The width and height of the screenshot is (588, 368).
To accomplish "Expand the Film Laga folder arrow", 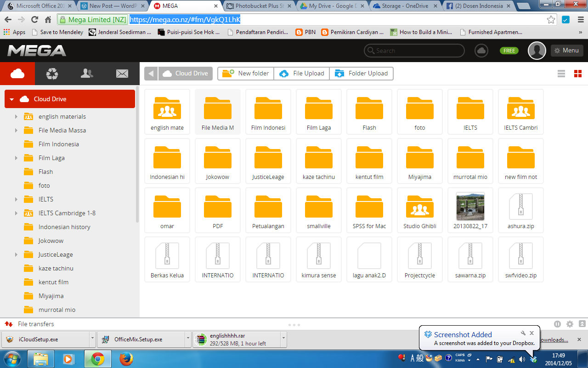I will coord(17,158).
